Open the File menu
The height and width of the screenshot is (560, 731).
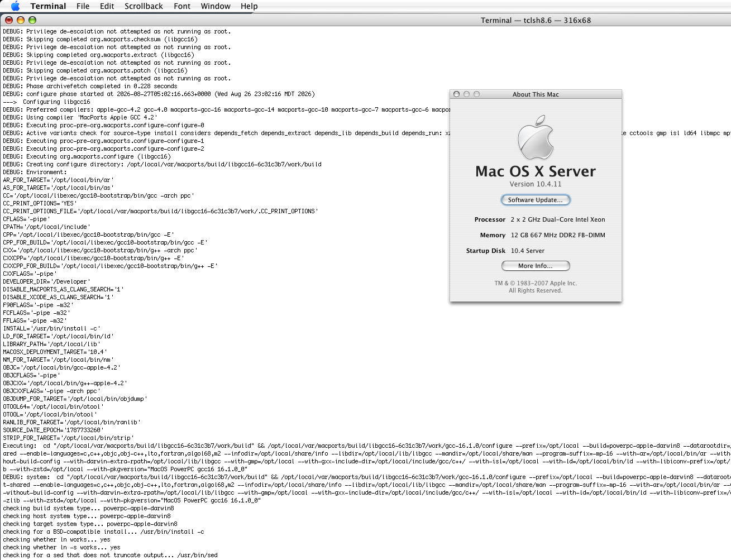[83, 6]
